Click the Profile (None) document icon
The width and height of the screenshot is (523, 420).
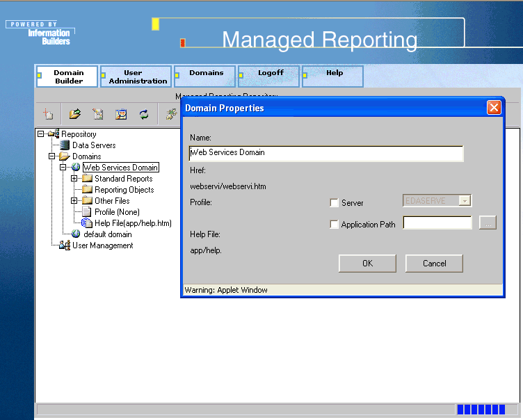(87, 211)
